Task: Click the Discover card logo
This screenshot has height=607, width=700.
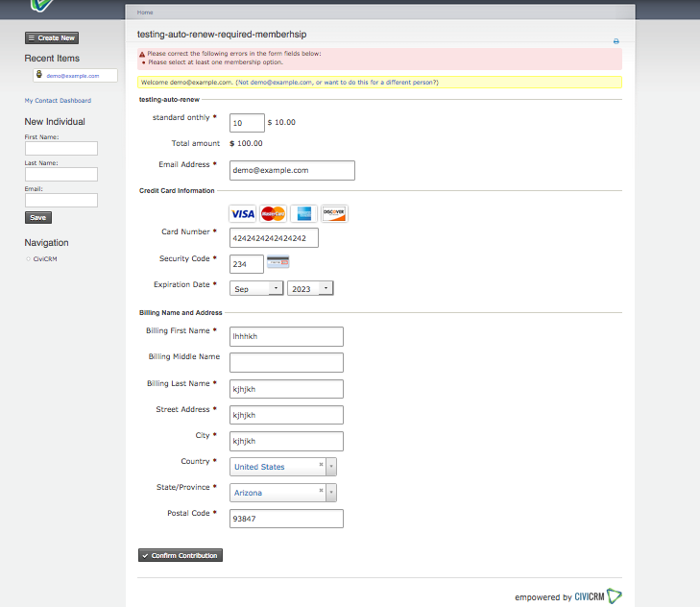Action: coord(334,214)
